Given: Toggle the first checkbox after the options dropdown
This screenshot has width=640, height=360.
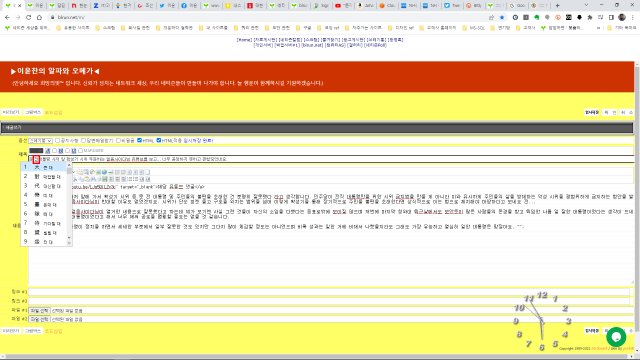Looking at the screenshot, I should [x=58, y=140].
